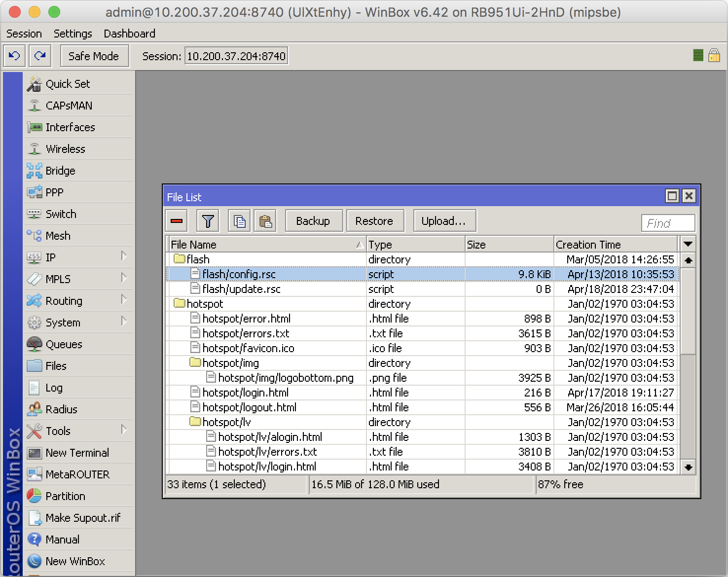The height and width of the screenshot is (577, 728).
Task: Click Make Supout.rif sidebar item
Action: pyautogui.click(x=79, y=518)
